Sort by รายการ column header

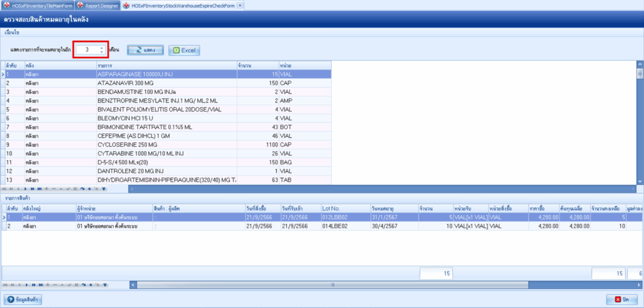pos(166,65)
